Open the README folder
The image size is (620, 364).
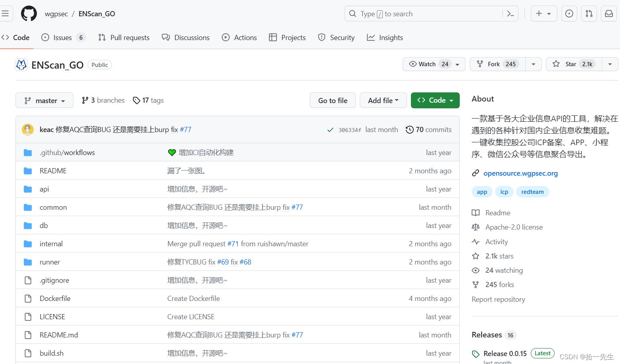[x=53, y=171]
